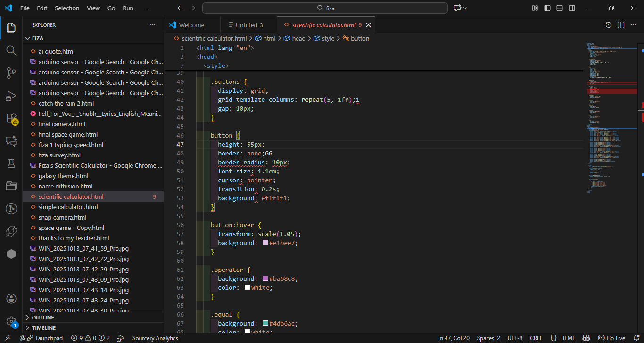Open simple calculator.html in explorer

[x=68, y=207]
